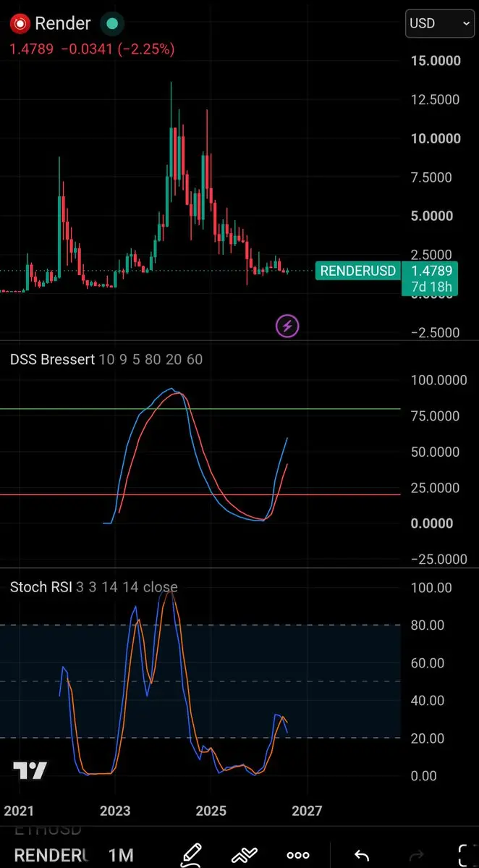The image size is (479, 868).
Task: Tap the Render symbol logo
Action: 20,23
